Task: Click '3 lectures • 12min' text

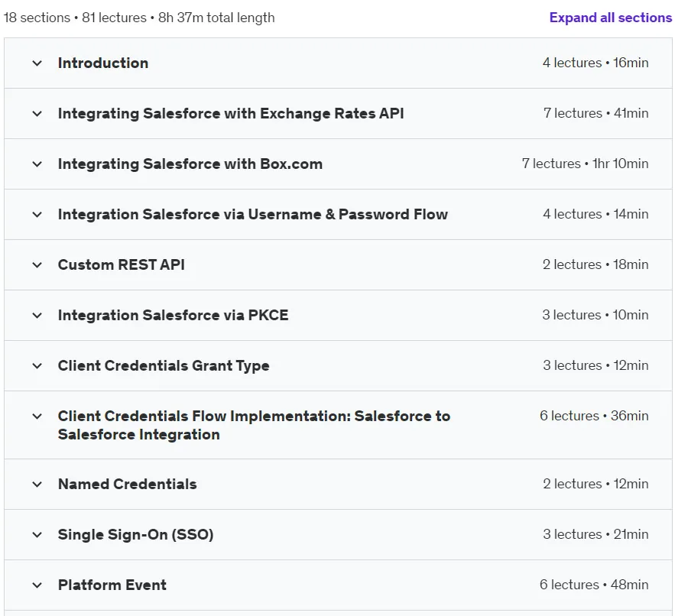Action: tap(595, 365)
